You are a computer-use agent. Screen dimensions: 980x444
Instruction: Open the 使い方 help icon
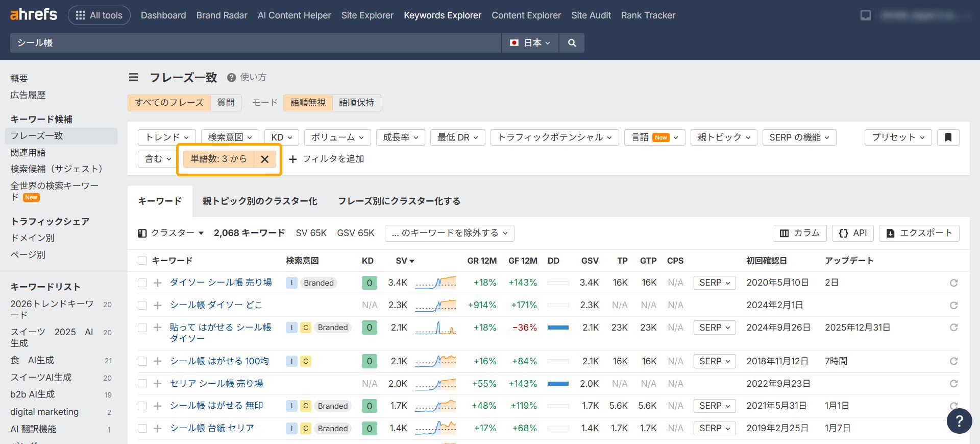click(x=231, y=78)
